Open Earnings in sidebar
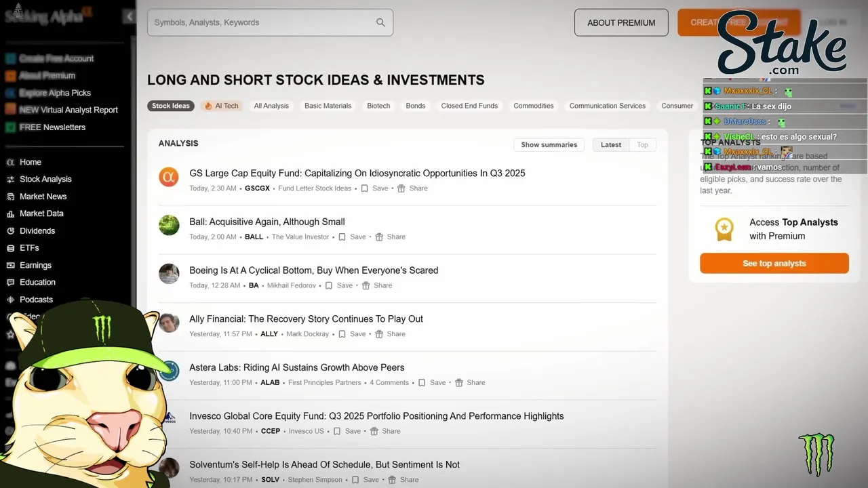The image size is (868, 488). 35,265
